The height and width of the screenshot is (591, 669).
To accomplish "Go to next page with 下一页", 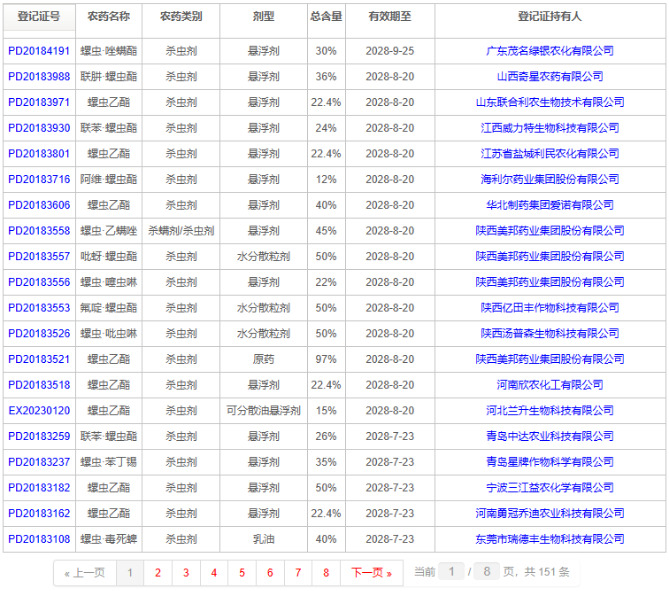I will pyautogui.click(x=372, y=573).
